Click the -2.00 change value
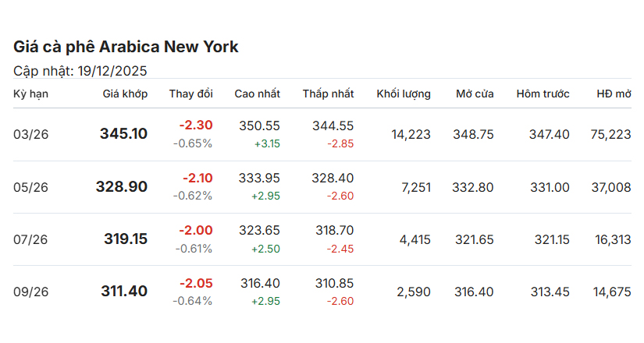Screen dimensions: 644x343 pyautogui.click(x=196, y=231)
